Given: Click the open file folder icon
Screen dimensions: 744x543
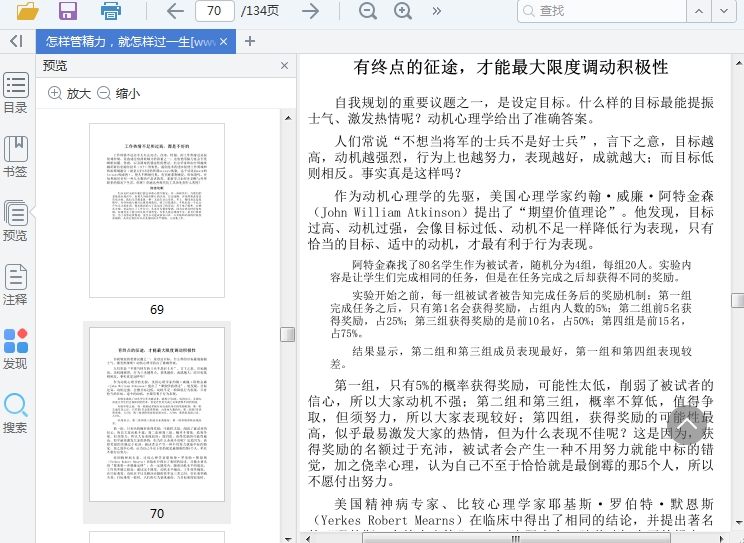Looking at the screenshot, I should pyautogui.click(x=27, y=11).
